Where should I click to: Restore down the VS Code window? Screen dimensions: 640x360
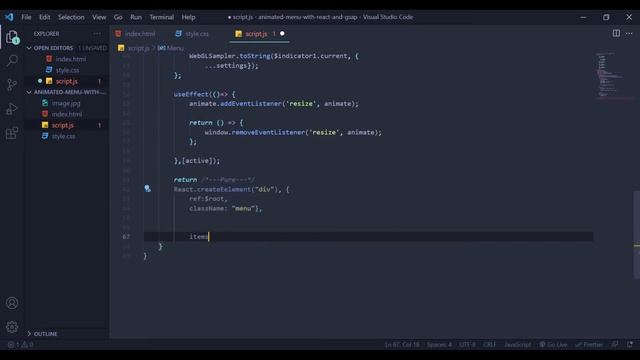click(x=606, y=17)
